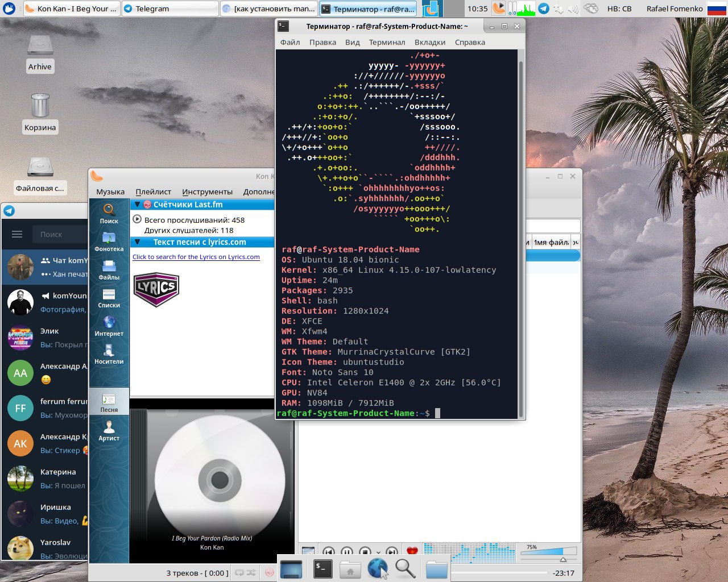Skip to next track in Clementine
The height and width of the screenshot is (582, 728).
pos(391,551)
